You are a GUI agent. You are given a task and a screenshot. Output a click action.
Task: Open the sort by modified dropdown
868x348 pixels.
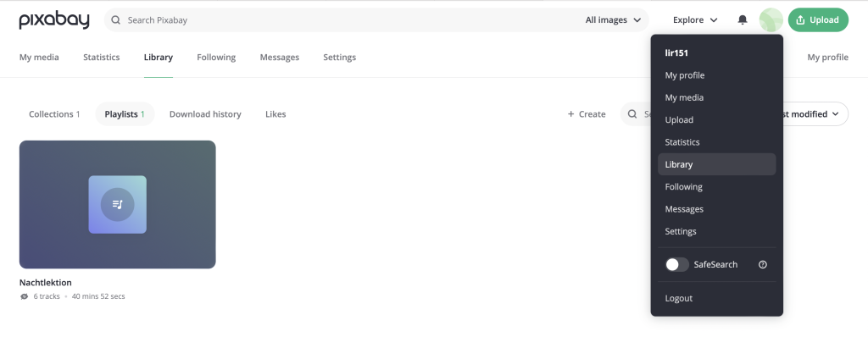tap(815, 114)
